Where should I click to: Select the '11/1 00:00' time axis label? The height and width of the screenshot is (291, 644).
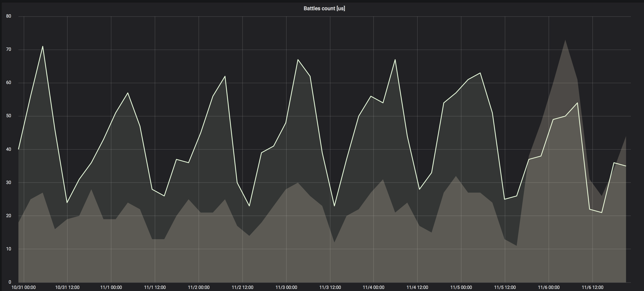coord(111,287)
